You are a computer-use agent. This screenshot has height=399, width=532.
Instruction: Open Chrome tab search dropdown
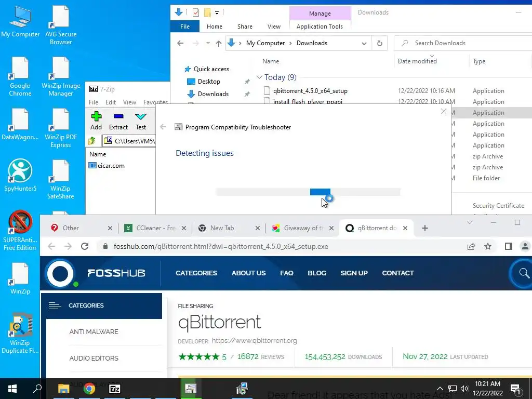tap(470, 222)
